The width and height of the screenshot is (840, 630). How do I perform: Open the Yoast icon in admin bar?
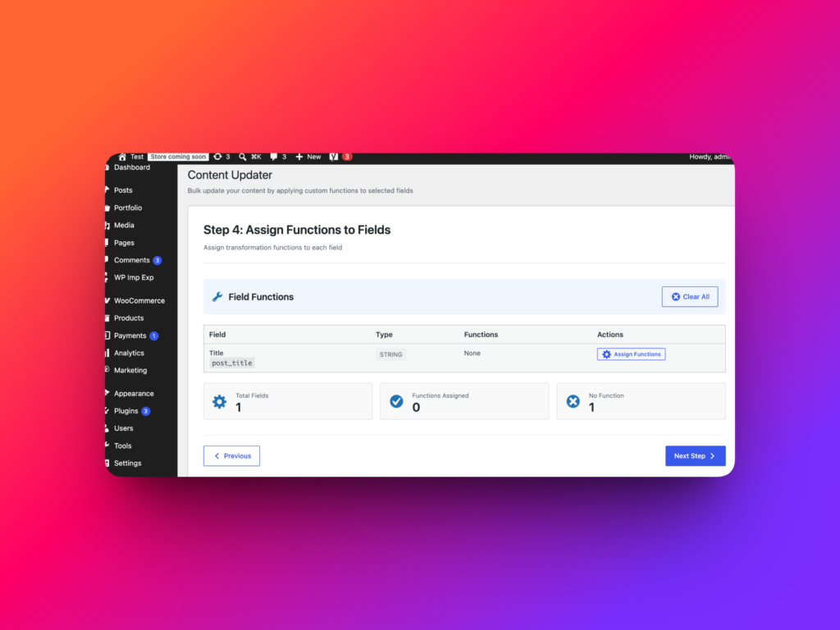[x=333, y=157]
